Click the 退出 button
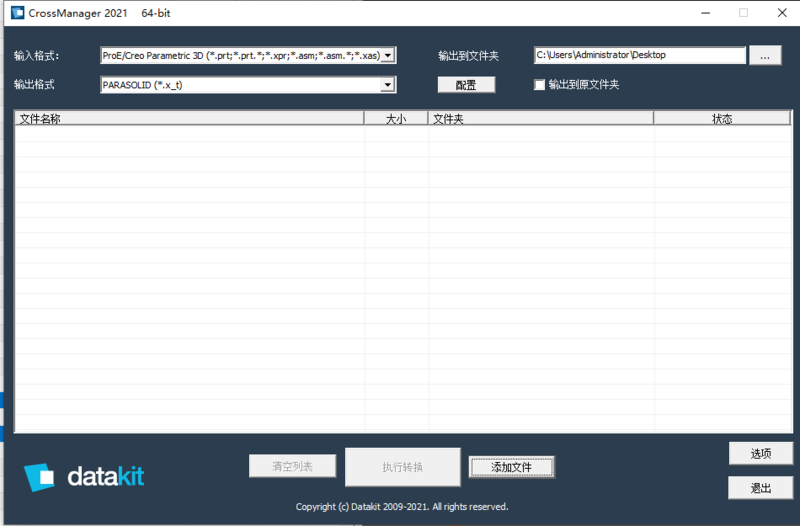 click(x=761, y=488)
